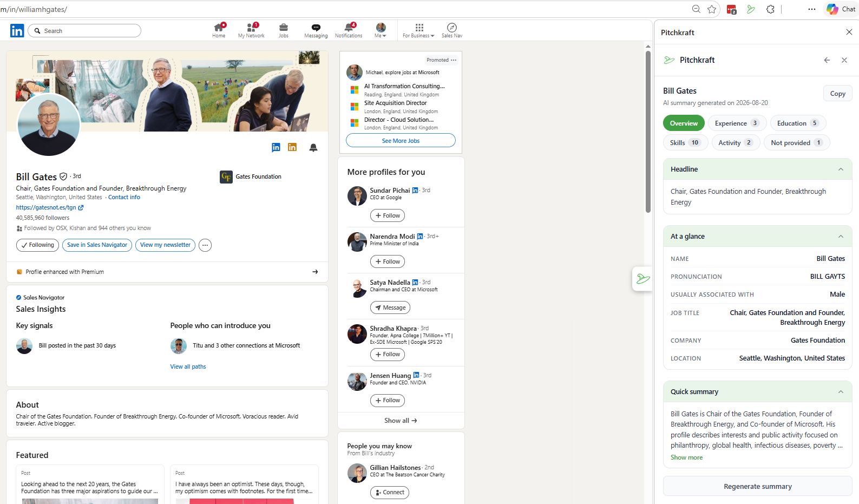This screenshot has width=859, height=504.
Task: Switch to the Education tab
Action: click(798, 123)
